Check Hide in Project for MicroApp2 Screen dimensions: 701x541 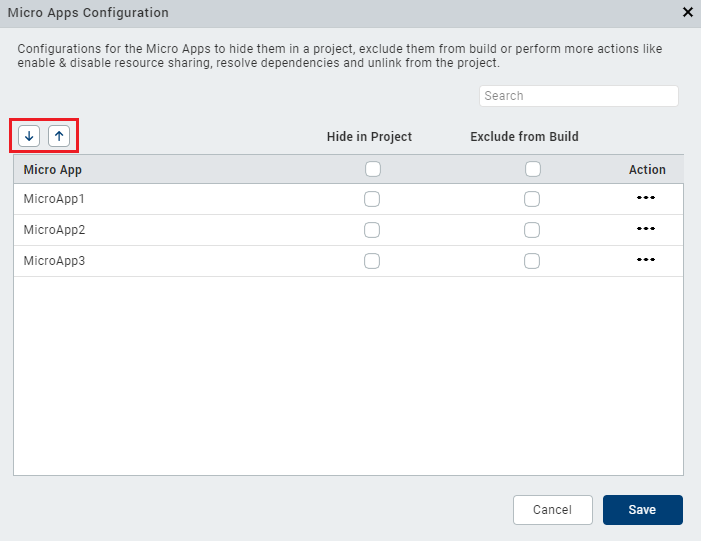coord(372,230)
